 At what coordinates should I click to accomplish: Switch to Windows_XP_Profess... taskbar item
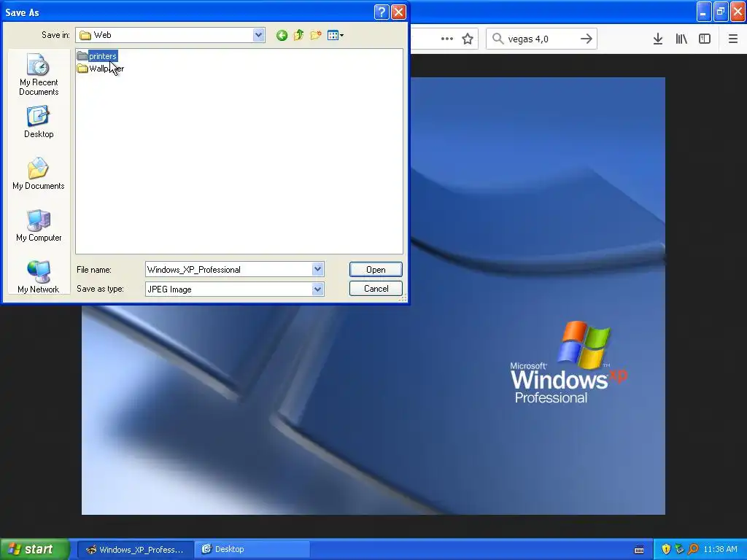coord(135,550)
